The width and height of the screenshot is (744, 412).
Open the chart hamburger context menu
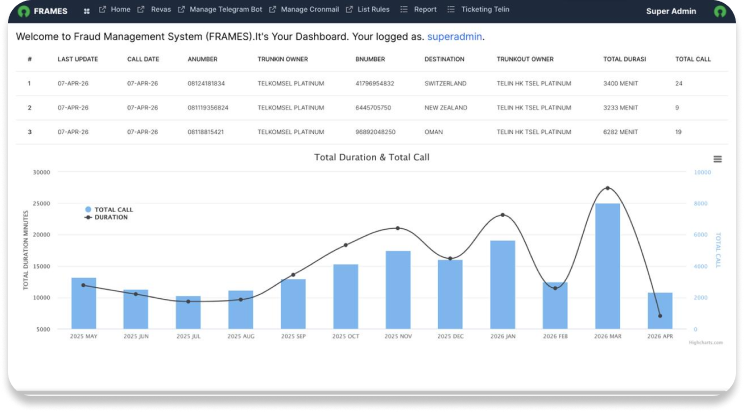point(717,159)
